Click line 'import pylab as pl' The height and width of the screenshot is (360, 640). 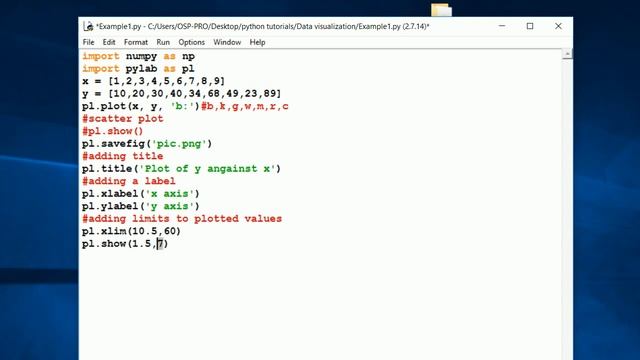click(138, 69)
